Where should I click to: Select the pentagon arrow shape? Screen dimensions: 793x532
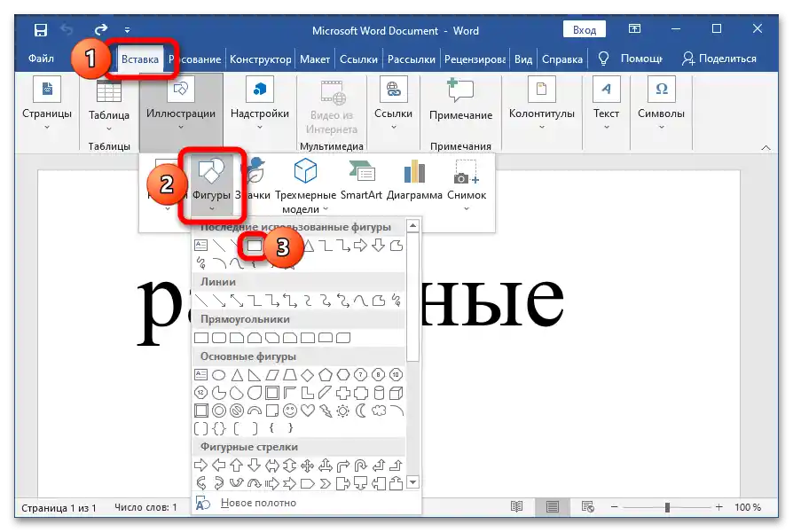(x=308, y=483)
